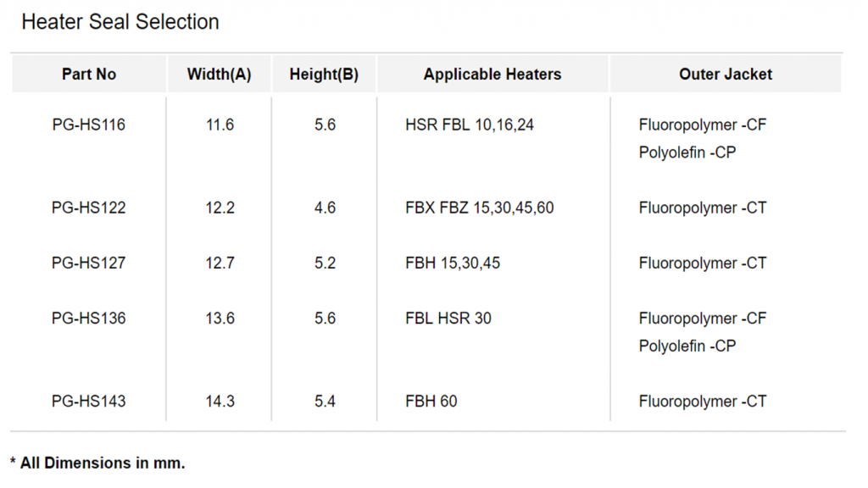Click the FBH 15,30,45 heaters cell
This screenshot has width=868, height=488.
click(453, 263)
